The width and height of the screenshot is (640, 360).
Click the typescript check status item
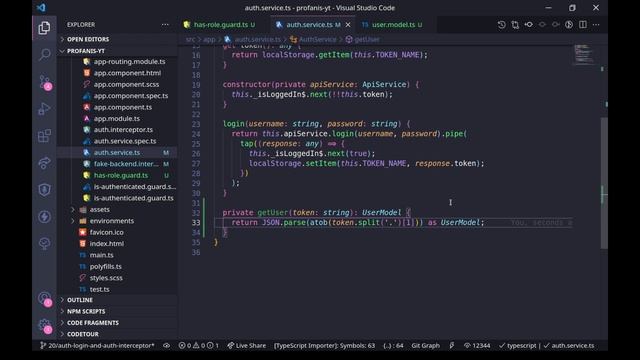[x=518, y=345]
